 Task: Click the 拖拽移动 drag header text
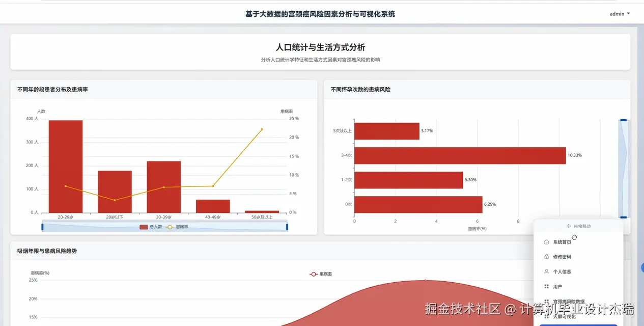pyautogui.click(x=582, y=226)
